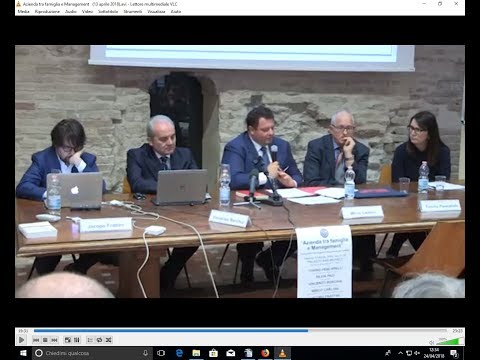
Task: Open network status tray icon
Action: coord(409,353)
